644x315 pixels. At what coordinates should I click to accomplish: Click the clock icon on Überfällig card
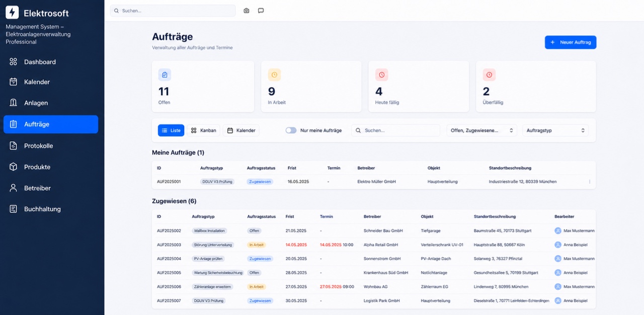489,75
